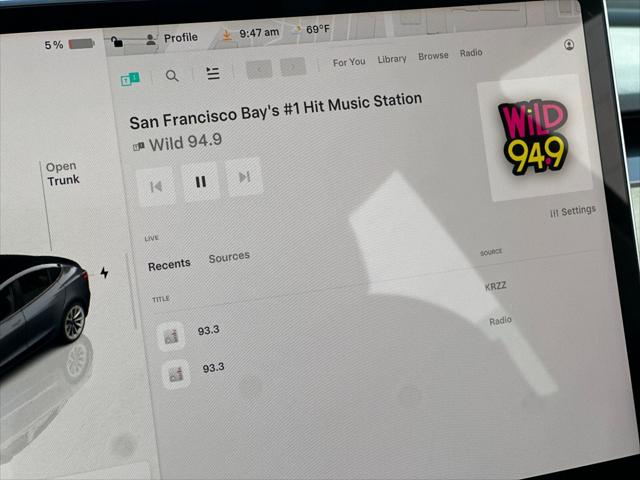Open the Browse tab
The width and height of the screenshot is (640, 480).
pyautogui.click(x=433, y=56)
